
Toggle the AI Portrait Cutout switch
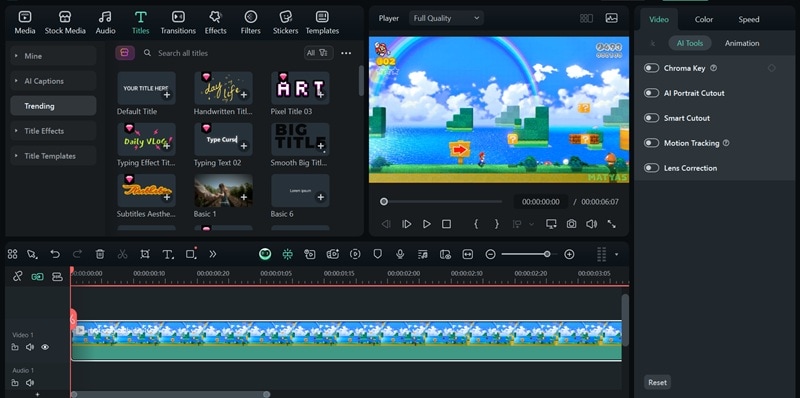point(651,93)
